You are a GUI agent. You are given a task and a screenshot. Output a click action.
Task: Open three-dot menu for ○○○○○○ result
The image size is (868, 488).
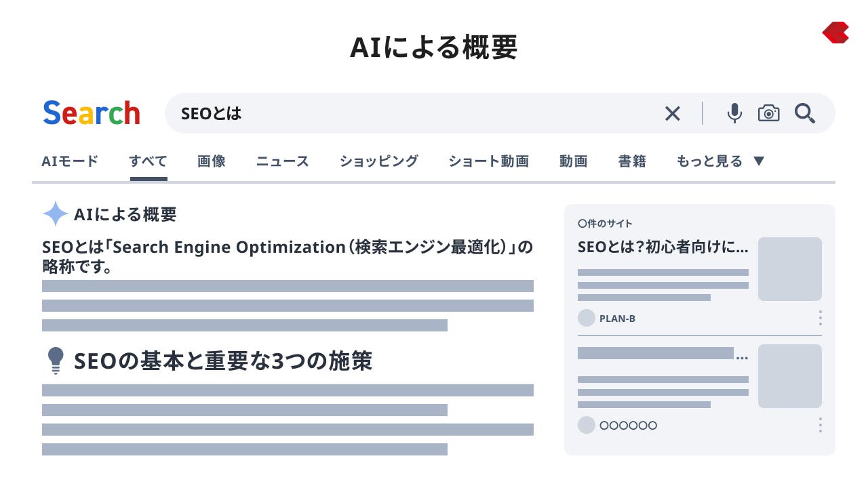(x=820, y=425)
